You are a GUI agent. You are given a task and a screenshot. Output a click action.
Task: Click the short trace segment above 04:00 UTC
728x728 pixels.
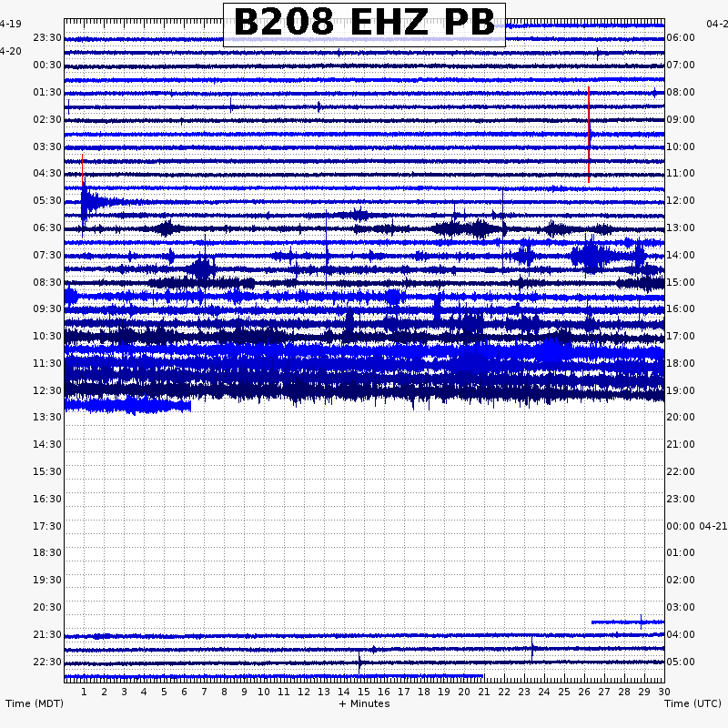pyautogui.click(x=628, y=622)
